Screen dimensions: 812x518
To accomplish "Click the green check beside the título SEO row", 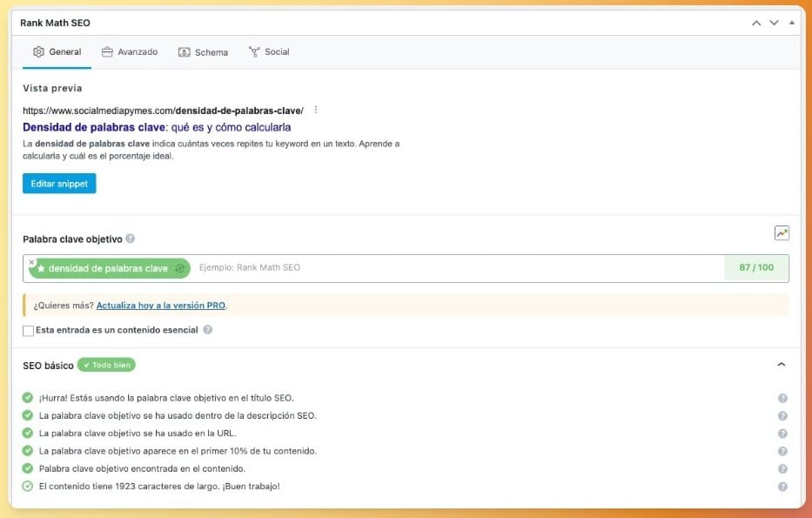I will pos(28,398).
